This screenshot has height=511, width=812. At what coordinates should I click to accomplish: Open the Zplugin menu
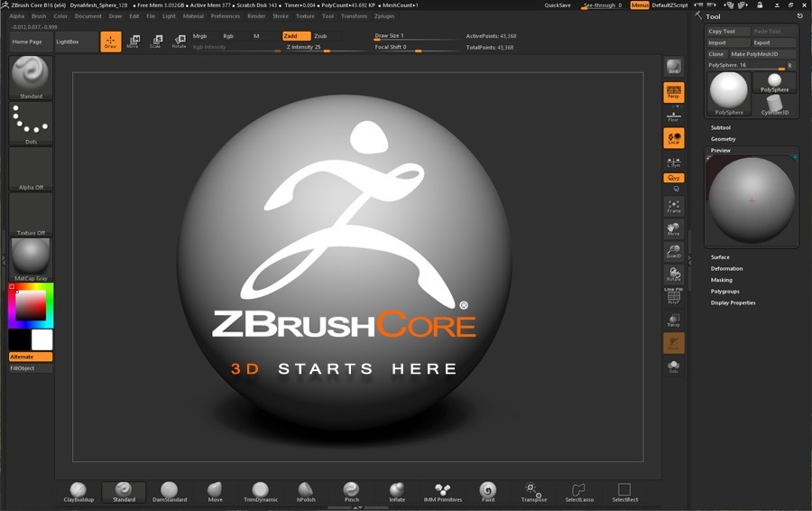(x=383, y=16)
